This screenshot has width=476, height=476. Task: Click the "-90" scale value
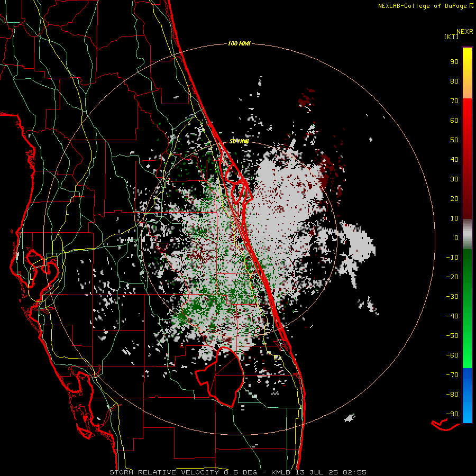point(452,414)
